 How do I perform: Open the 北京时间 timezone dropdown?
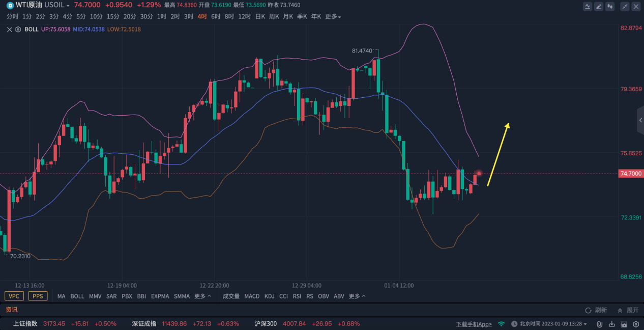586,324
